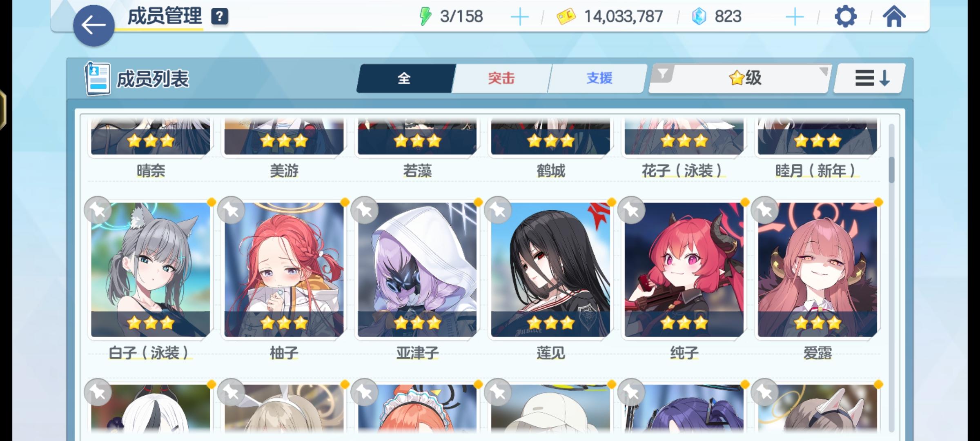Image resolution: width=980 pixels, height=441 pixels.
Task: Switch to the 支援 tab
Action: point(599,78)
